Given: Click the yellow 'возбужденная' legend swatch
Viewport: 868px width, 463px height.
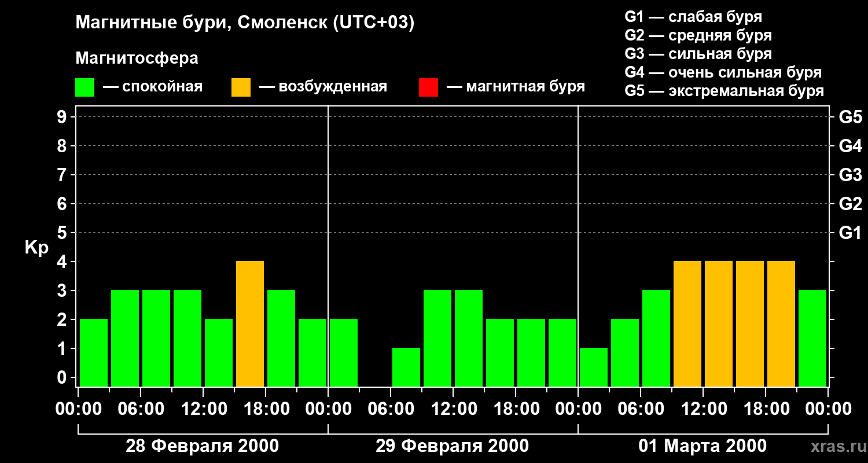Looking at the screenshot, I should coord(241,87).
